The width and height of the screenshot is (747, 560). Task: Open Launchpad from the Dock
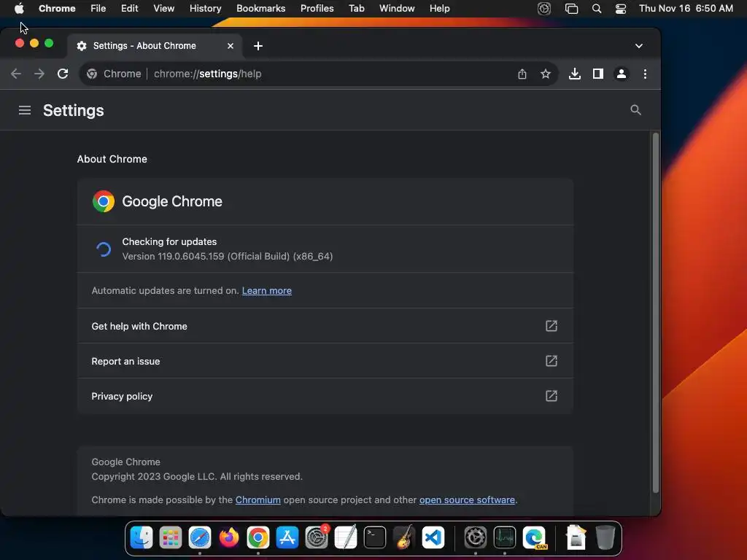tap(171, 537)
